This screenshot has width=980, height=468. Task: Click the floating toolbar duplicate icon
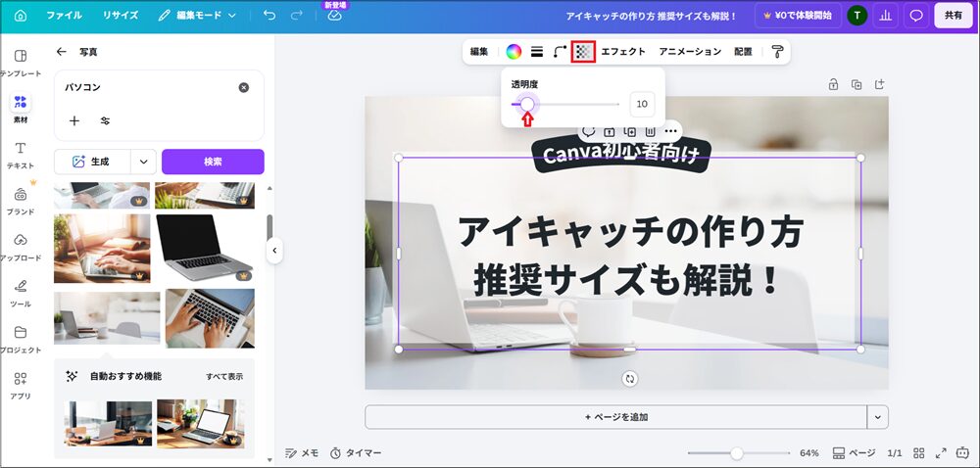point(630,131)
